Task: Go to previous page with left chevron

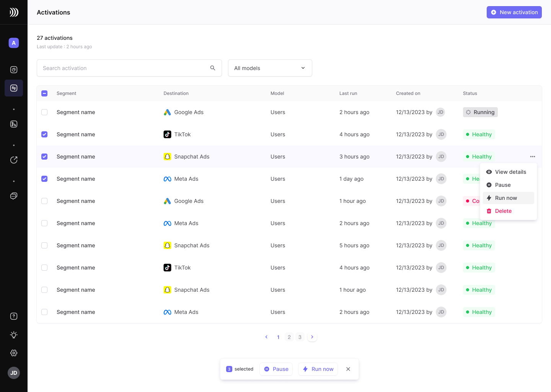Action: click(x=266, y=337)
